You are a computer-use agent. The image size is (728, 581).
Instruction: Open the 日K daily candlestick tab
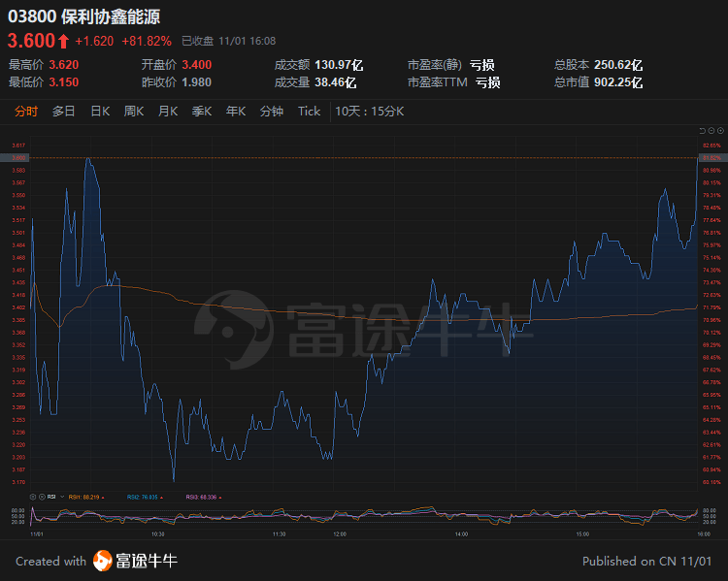click(100, 112)
